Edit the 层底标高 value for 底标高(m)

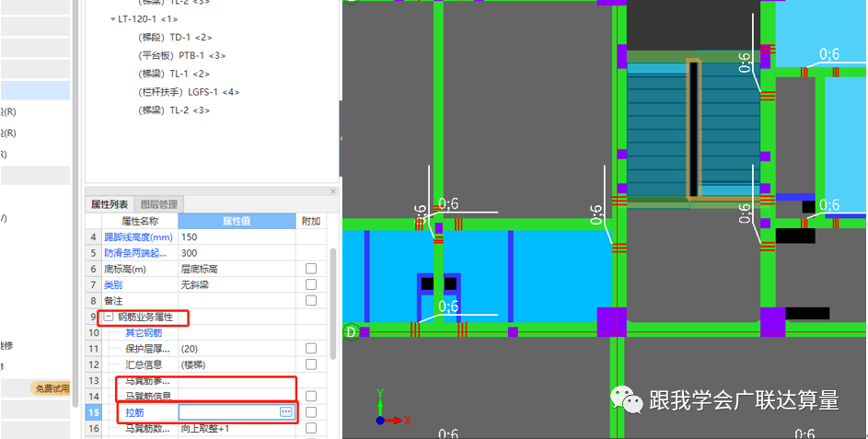237,270
